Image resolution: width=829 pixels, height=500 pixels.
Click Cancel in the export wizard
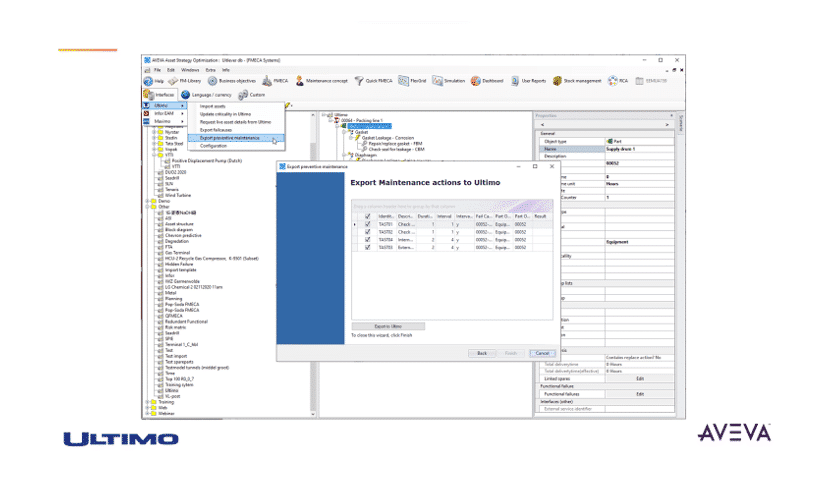542,353
